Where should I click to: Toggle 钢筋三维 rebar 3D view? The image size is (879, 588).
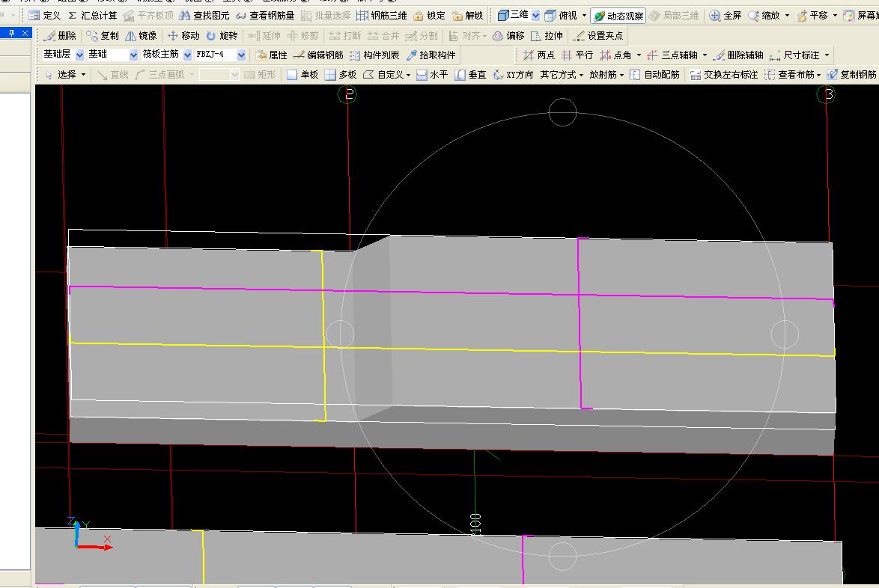(x=382, y=16)
